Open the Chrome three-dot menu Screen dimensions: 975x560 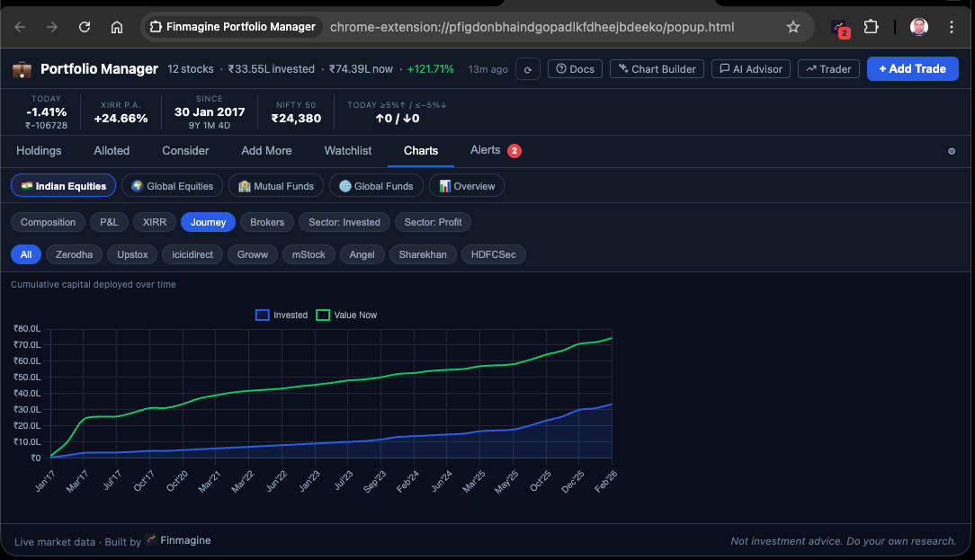click(952, 27)
